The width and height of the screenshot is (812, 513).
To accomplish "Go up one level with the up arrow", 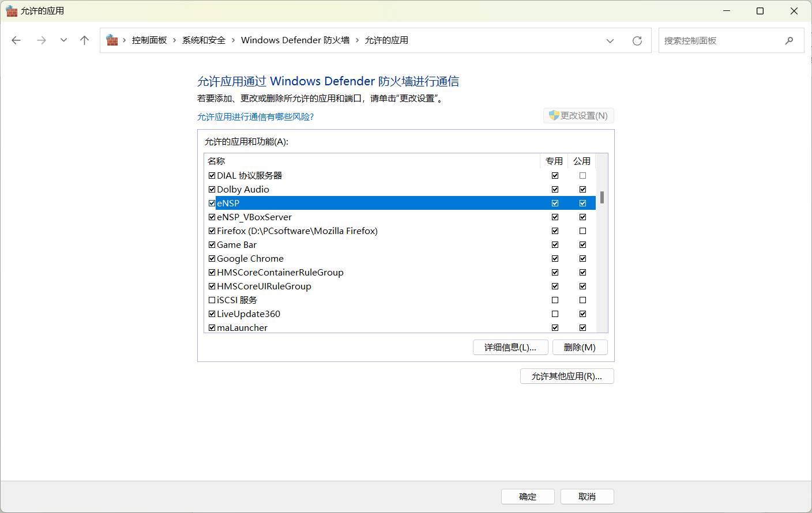I will pyautogui.click(x=85, y=40).
